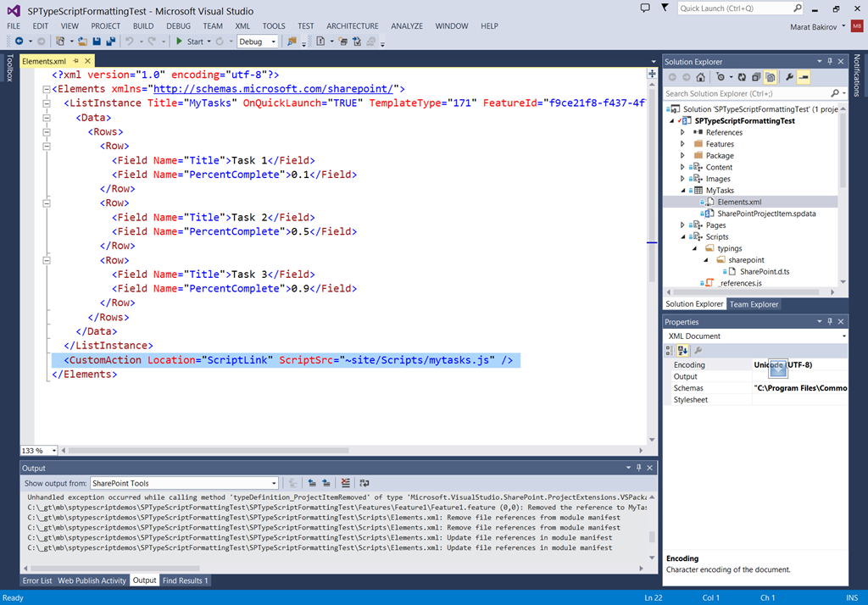Screen dimensions: 868x605
Task: Toggle auto-hide pin on the Properties panel
Action: (830, 322)
